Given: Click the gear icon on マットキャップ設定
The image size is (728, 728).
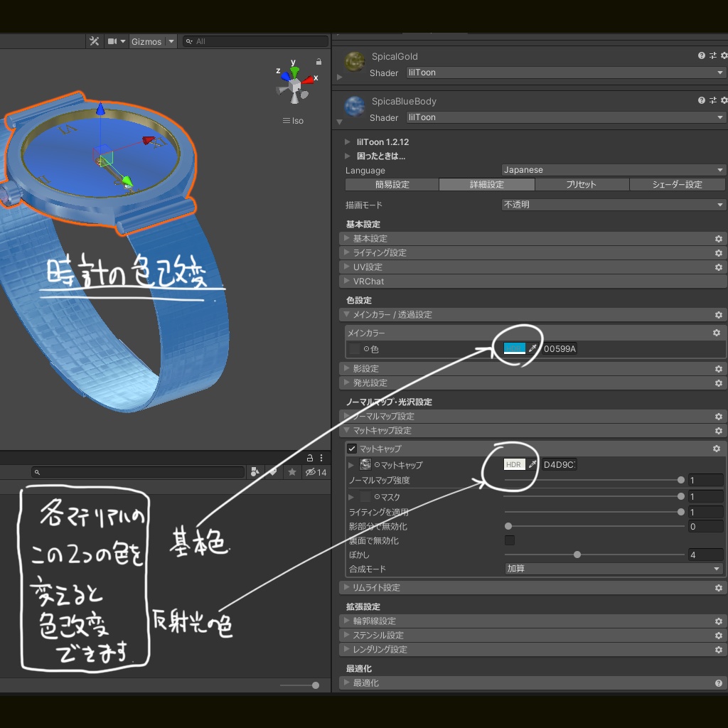Looking at the screenshot, I should pos(718,431).
